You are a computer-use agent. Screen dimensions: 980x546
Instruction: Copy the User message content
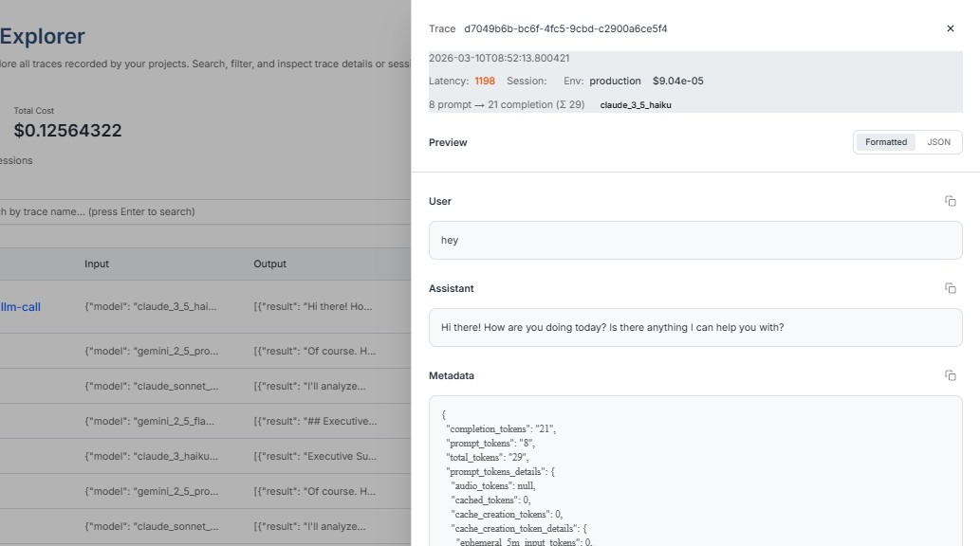[950, 201]
